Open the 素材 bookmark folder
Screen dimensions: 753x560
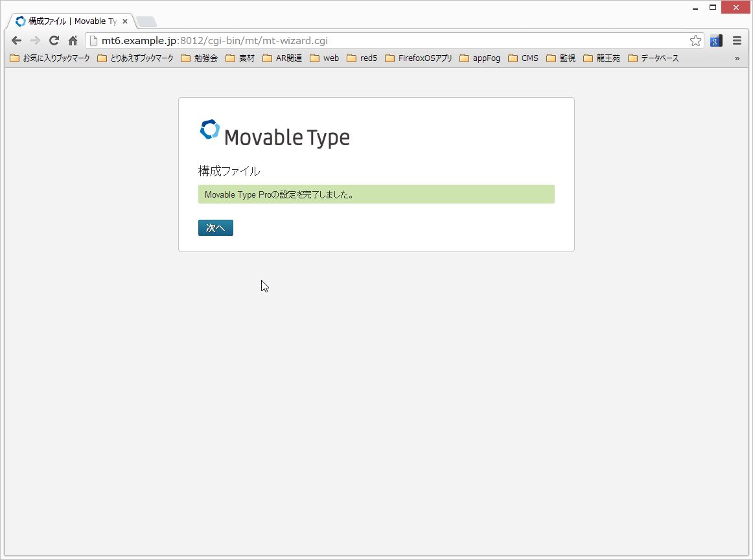(x=240, y=58)
